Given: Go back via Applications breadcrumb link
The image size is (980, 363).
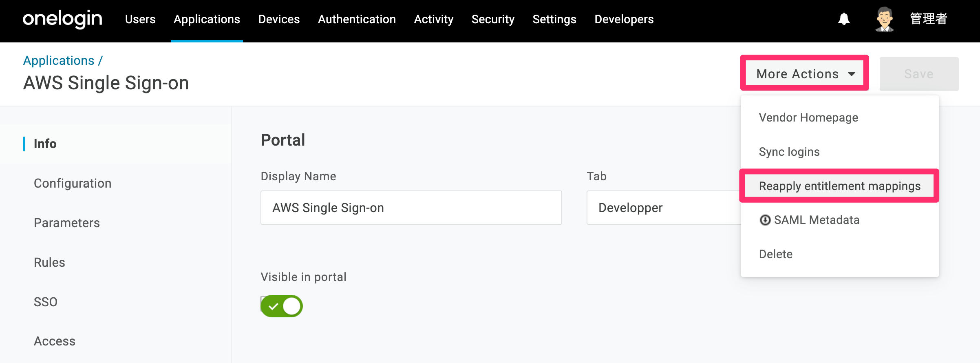Looking at the screenshot, I should pos(59,60).
